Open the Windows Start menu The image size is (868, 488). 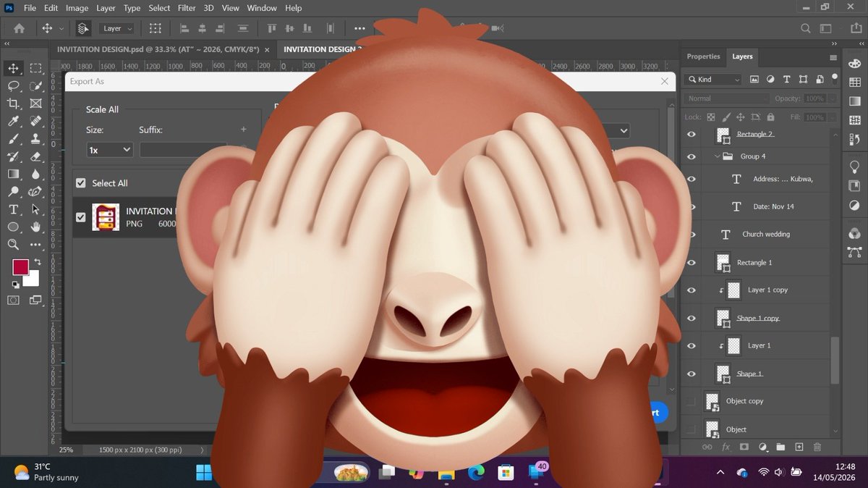(204, 473)
